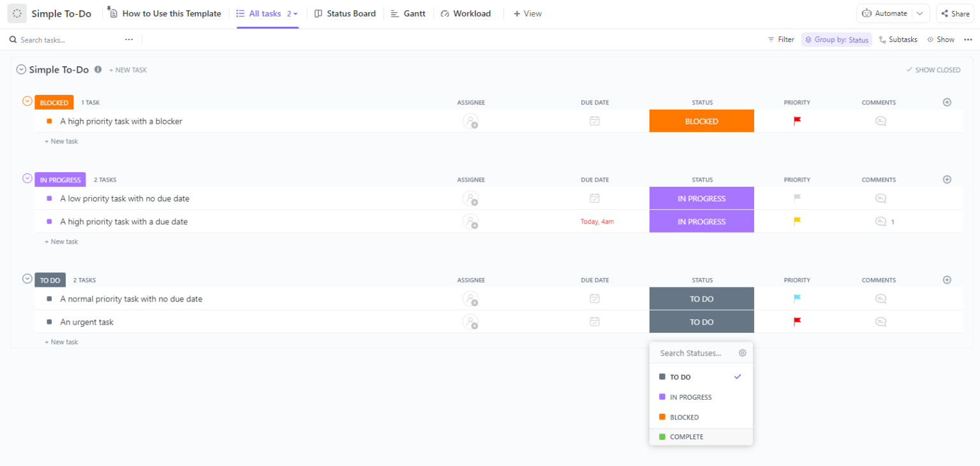Viewport: 980px width, 466px height.
Task: Open the Gantt view tab
Action: point(408,13)
